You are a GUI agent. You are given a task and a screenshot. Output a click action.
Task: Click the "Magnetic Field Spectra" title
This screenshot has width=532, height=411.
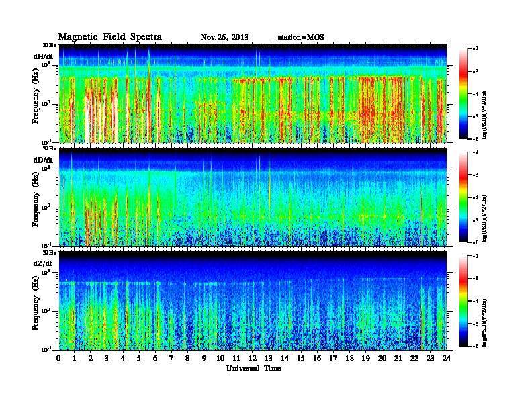click(110, 37)
